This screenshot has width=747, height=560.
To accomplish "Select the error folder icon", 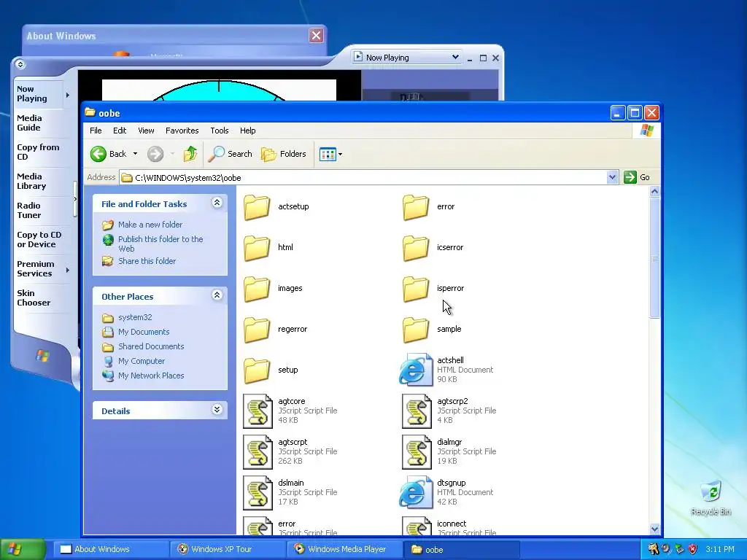I will [x=416, y=207].
